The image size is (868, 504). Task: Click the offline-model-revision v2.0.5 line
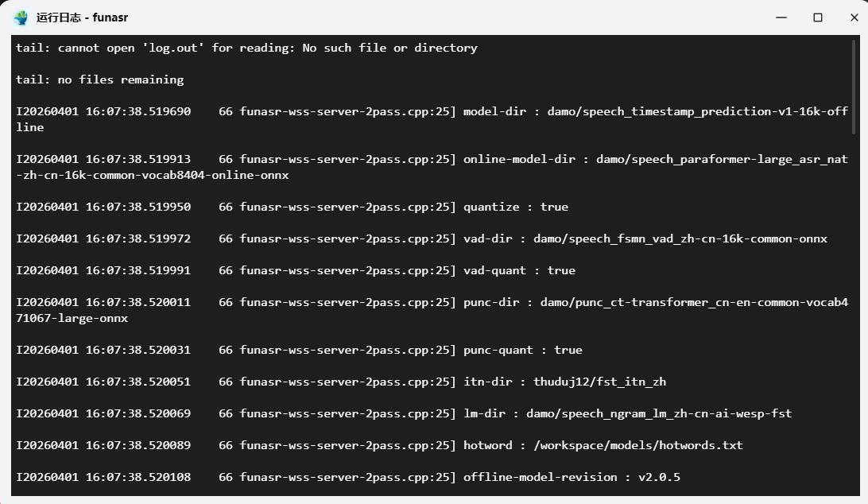tap(347, 478)
